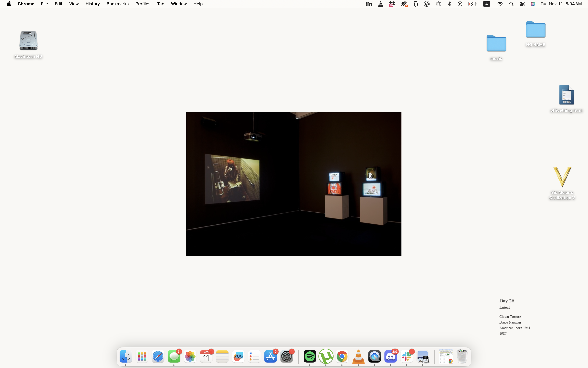Viewport: 588px width, 368px height.
Task: Open Reminders in the dock
Action: point(254,356)
